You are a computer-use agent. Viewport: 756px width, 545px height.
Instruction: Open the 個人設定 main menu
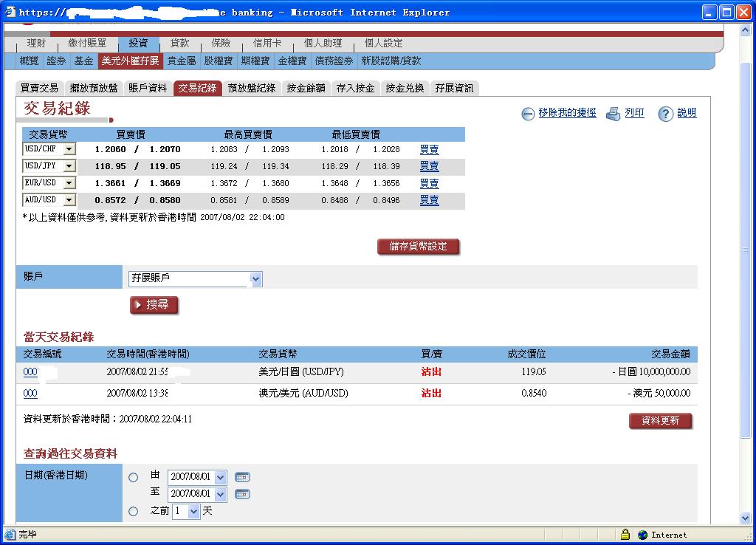(383, 43)
